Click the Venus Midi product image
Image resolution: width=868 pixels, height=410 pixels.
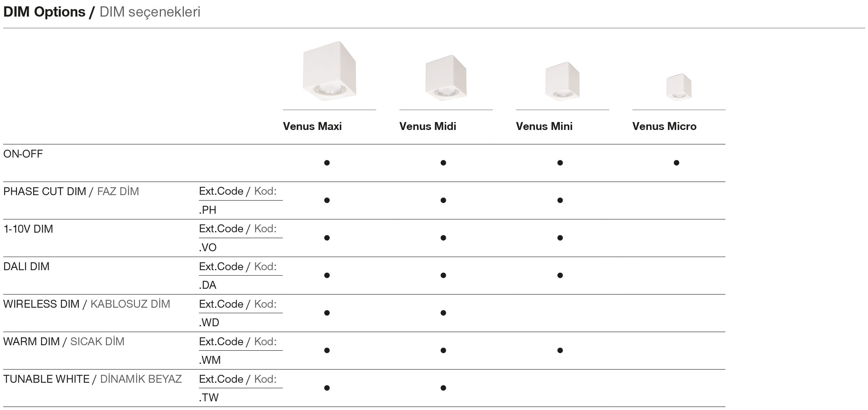446,78
